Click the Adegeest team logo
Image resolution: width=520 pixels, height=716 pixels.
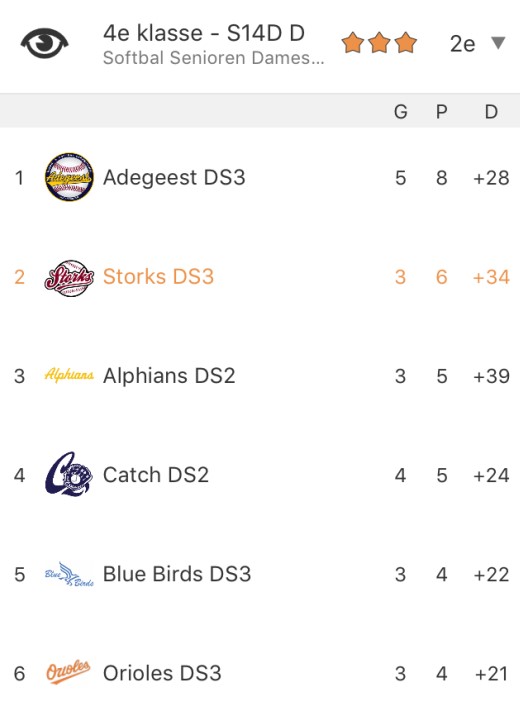point(69,177)
